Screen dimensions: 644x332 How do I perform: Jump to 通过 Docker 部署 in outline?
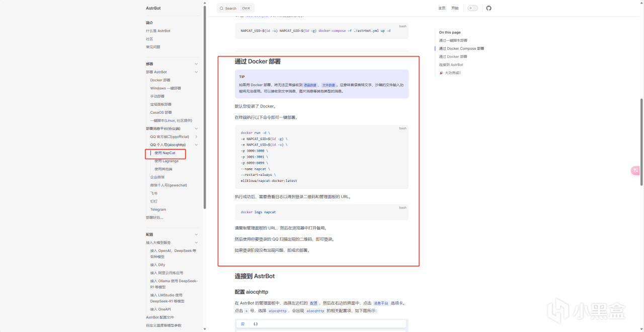tap(453, 56)
